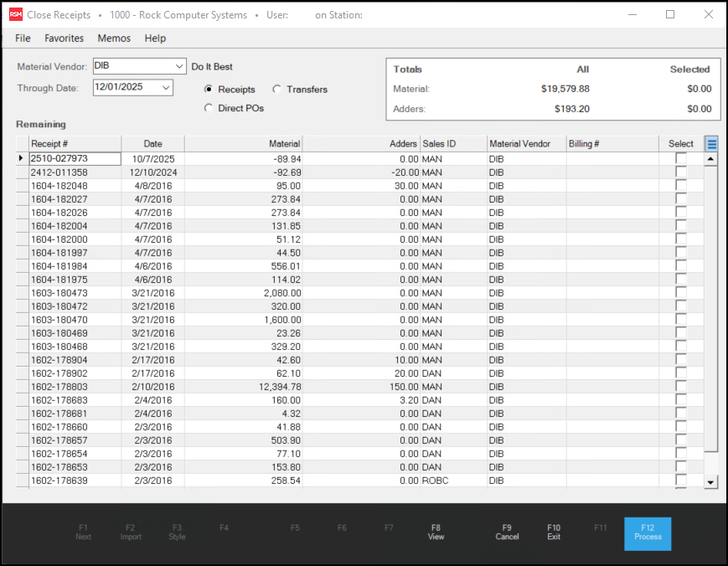This screenshot has width=728, height=566.
Task: Check the Select box for receipt 2510-027973
Action: 680,158
